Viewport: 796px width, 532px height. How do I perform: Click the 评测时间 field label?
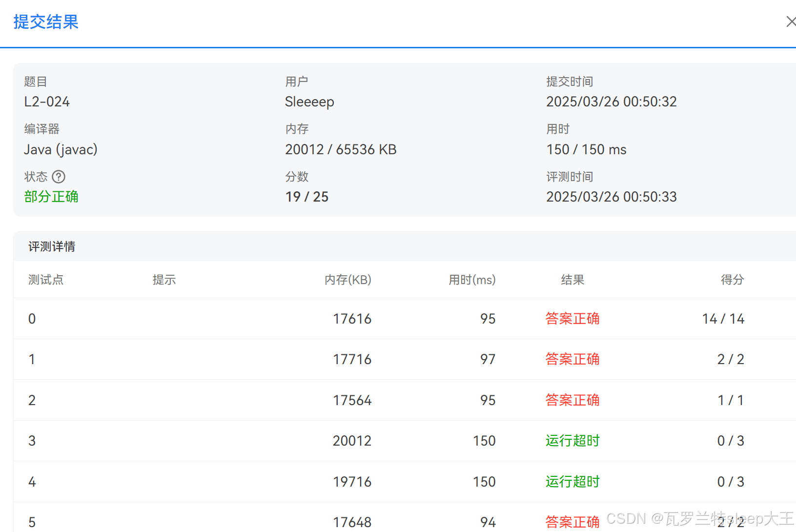(x=570, y=177)
